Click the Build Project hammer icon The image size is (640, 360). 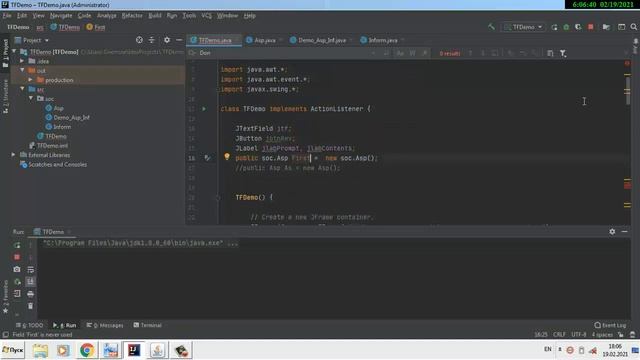point(491,27)
